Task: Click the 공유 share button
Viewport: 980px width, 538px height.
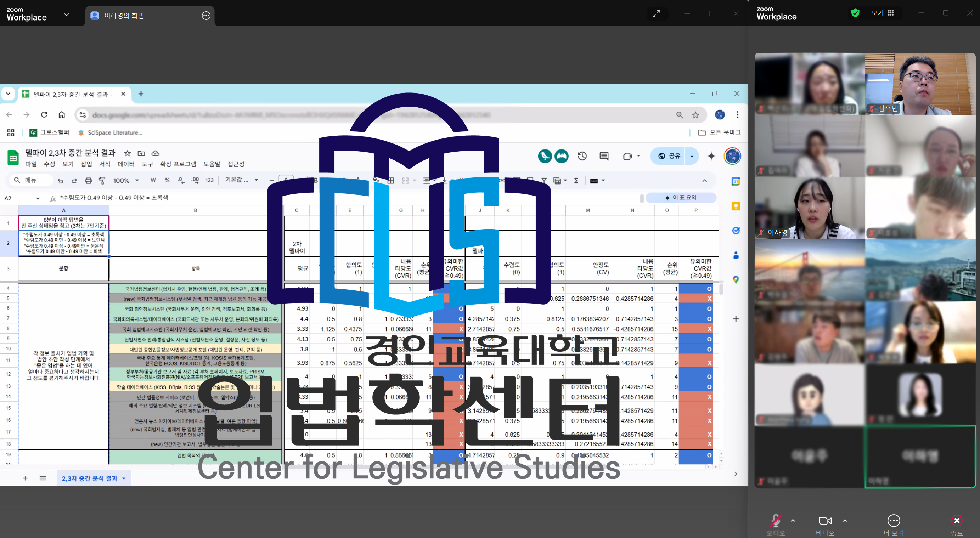Action: (669, 156)
